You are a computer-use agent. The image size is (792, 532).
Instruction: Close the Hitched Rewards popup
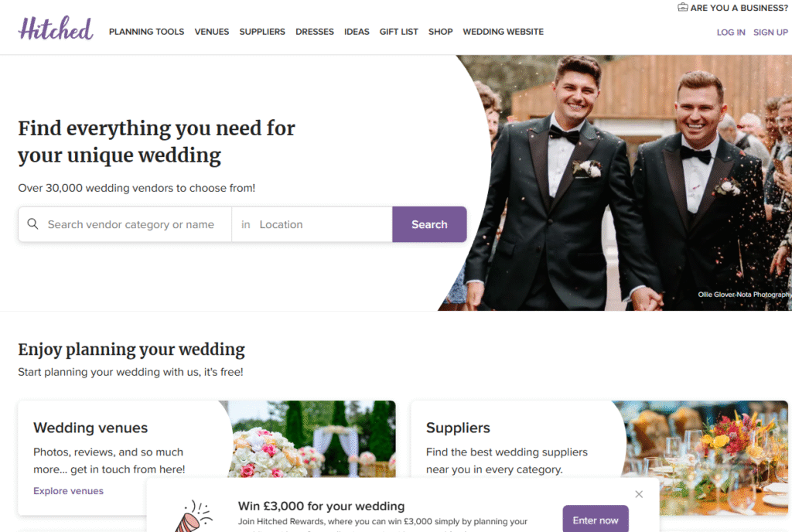coord(639,494)
